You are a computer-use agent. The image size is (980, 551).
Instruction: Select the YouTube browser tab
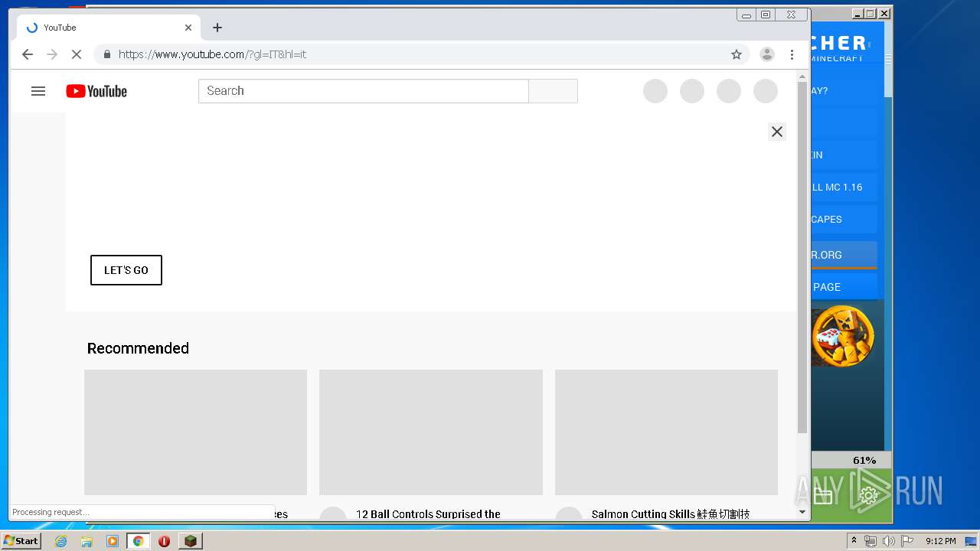pos(109,28)
